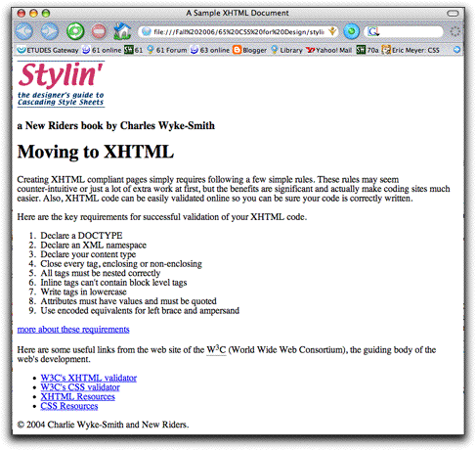Open the ETUDES Gateway bookmark
This screenshot has height=450, width=476.
click(x=48, y=50)
